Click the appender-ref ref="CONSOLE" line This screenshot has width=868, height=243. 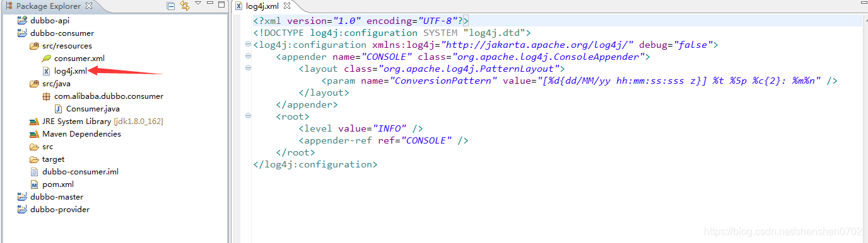point(384,140)
